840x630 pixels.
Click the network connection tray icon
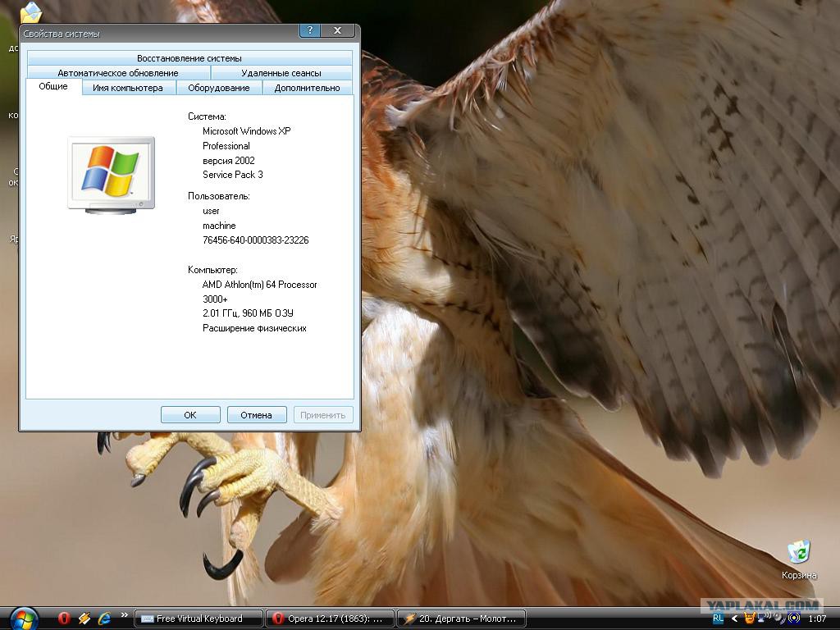765,618
